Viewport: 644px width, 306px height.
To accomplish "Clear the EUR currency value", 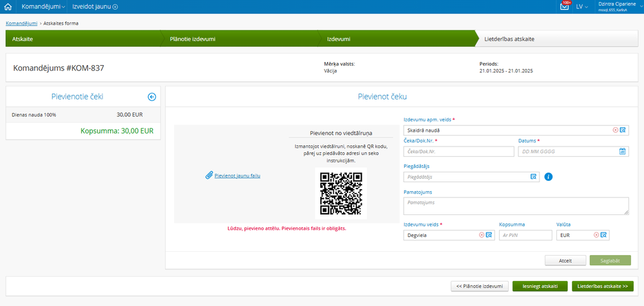I will point(596,235).
